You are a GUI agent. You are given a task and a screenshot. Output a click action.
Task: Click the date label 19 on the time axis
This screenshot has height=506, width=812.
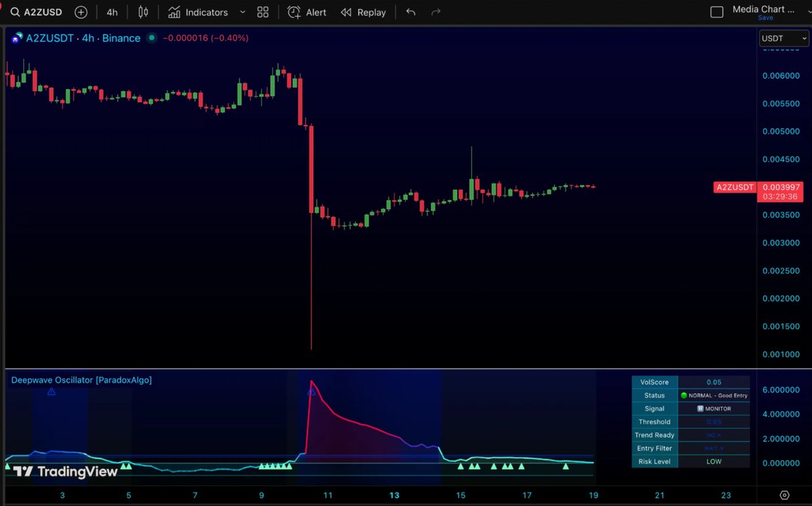click(x=593, y=495)
